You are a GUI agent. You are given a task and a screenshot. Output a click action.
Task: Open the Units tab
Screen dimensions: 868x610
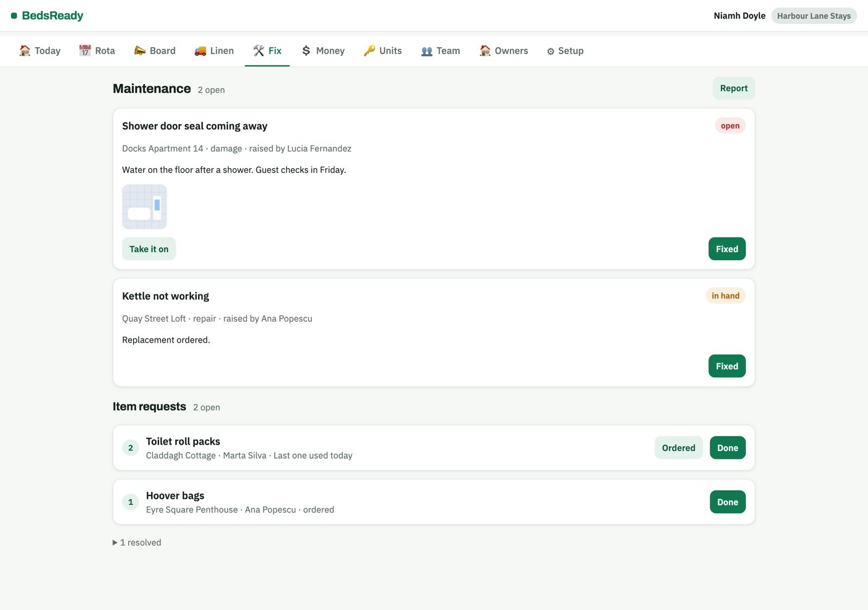(x=383, y=50)
